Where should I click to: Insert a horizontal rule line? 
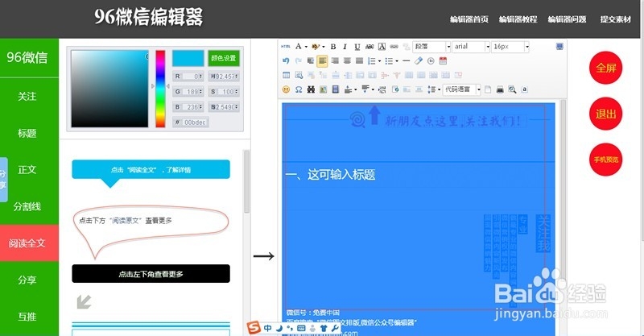tap(407, 61)
